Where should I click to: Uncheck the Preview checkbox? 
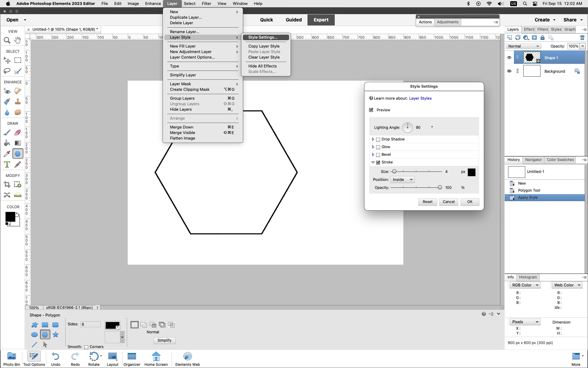coord(371,110)
